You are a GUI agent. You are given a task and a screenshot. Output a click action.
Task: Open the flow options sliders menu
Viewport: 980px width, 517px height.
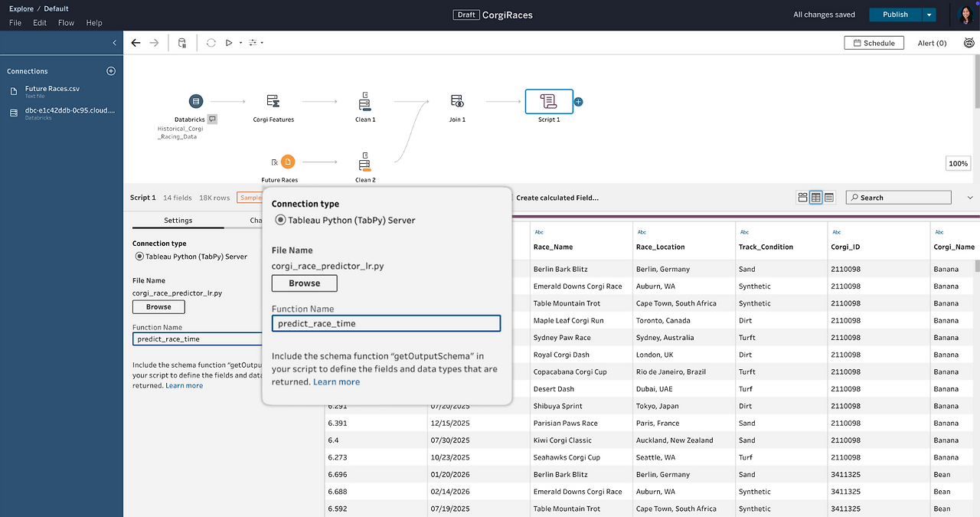tap(255, 43)
